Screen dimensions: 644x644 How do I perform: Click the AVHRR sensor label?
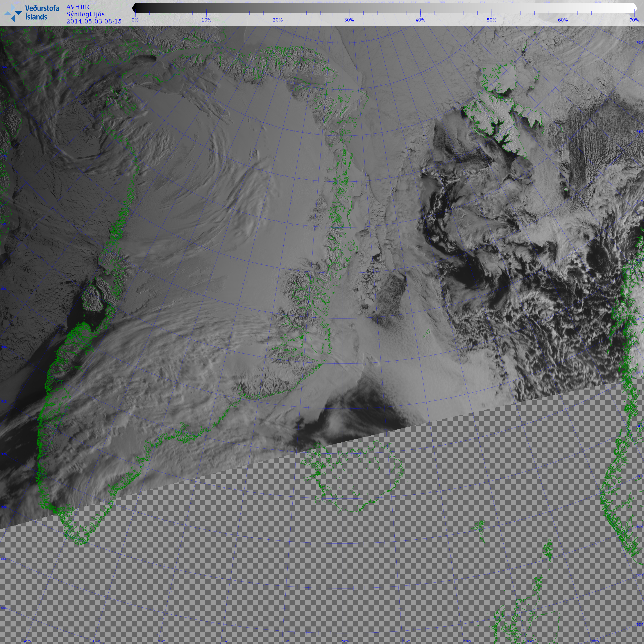77,7
